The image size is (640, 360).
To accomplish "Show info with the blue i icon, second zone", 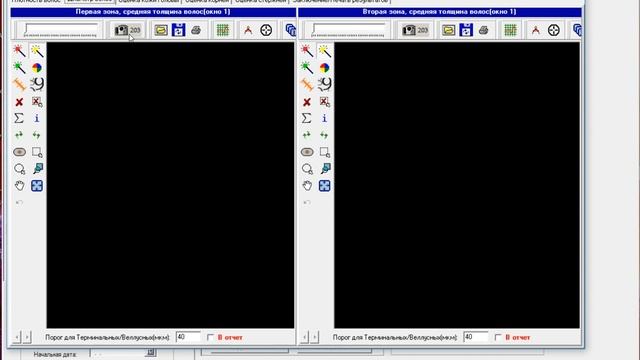I will pos(324,118).
